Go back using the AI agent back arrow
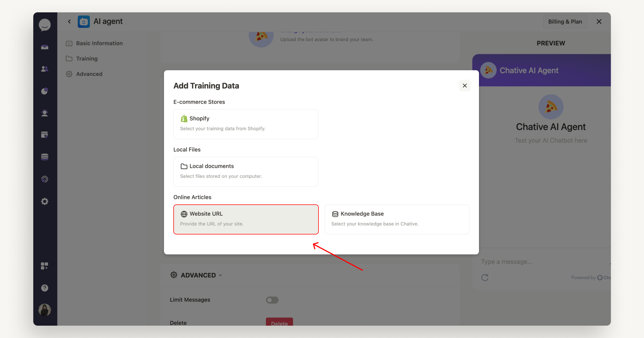Image resolution: width=644 pixels, height=338 pixels. (x=69, y=21)
